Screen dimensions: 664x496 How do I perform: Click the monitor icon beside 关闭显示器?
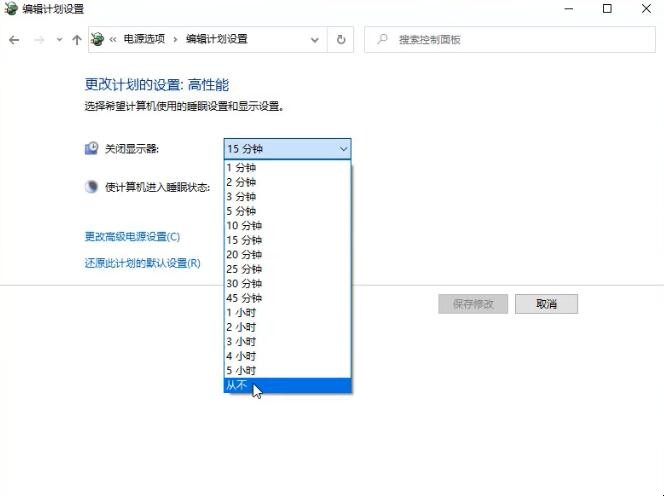point(92,149)
